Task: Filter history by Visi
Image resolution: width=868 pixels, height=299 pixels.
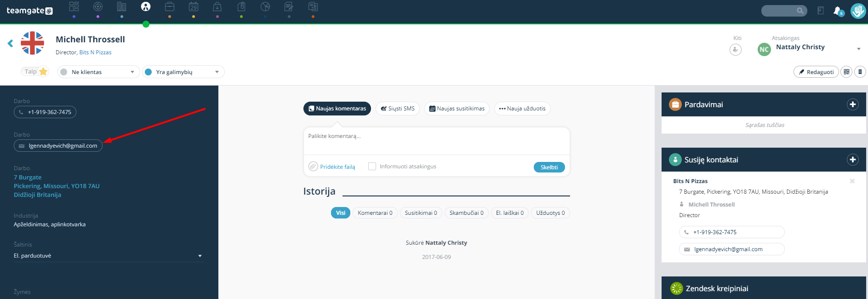Action: [x=341, y=213]
